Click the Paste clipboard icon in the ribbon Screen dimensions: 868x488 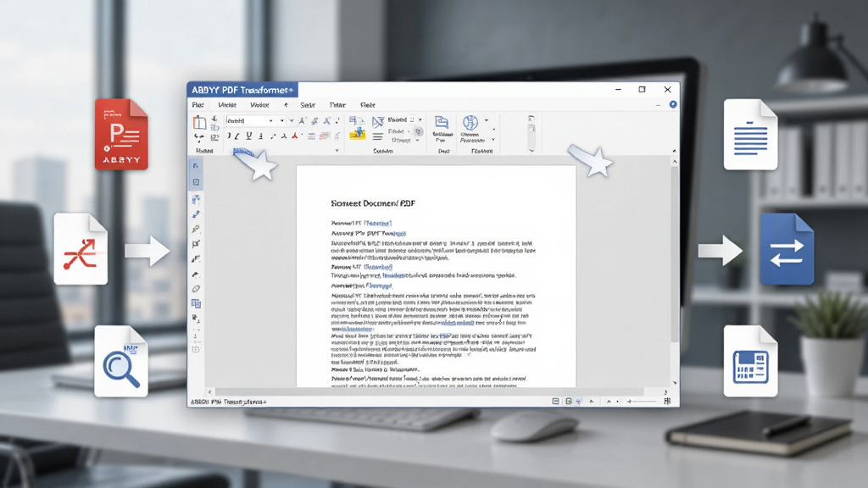[199, 122]
